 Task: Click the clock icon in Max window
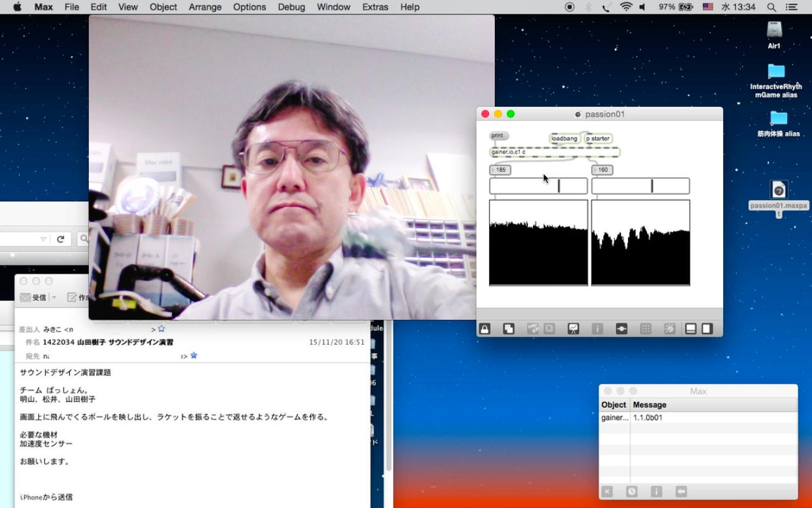[632, 491]
